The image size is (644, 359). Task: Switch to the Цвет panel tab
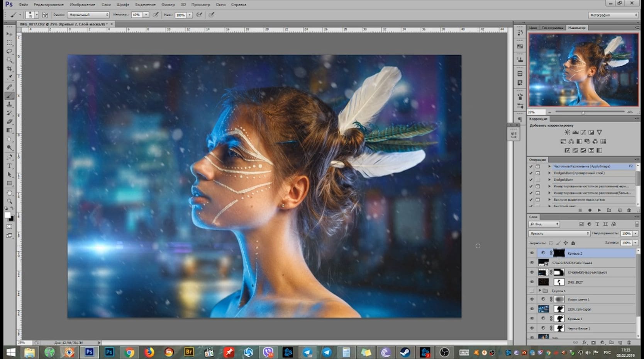533,28
